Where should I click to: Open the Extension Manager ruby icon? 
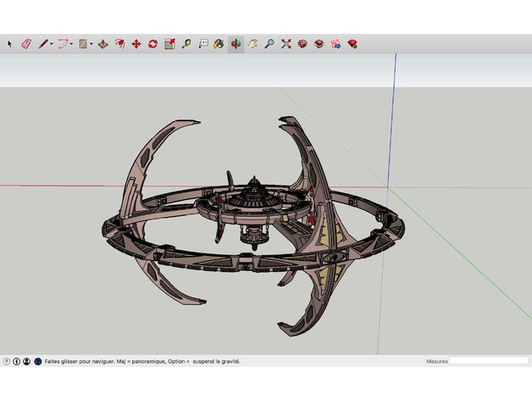pos(352,43)
